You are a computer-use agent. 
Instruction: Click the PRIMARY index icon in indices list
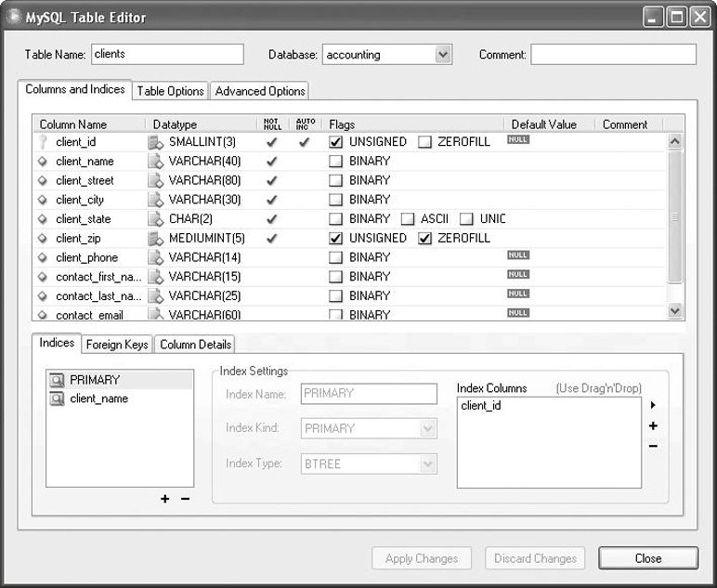click(58, 380)
